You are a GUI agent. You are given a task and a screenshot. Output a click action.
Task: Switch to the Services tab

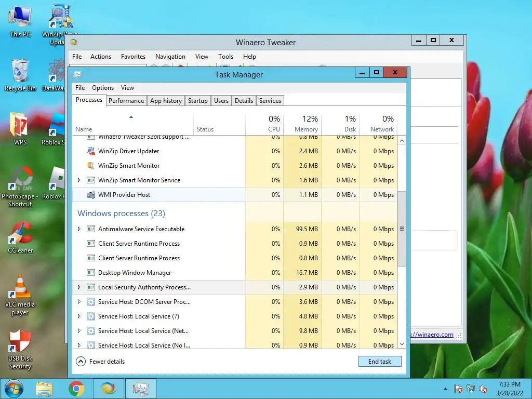coord(270,101)
